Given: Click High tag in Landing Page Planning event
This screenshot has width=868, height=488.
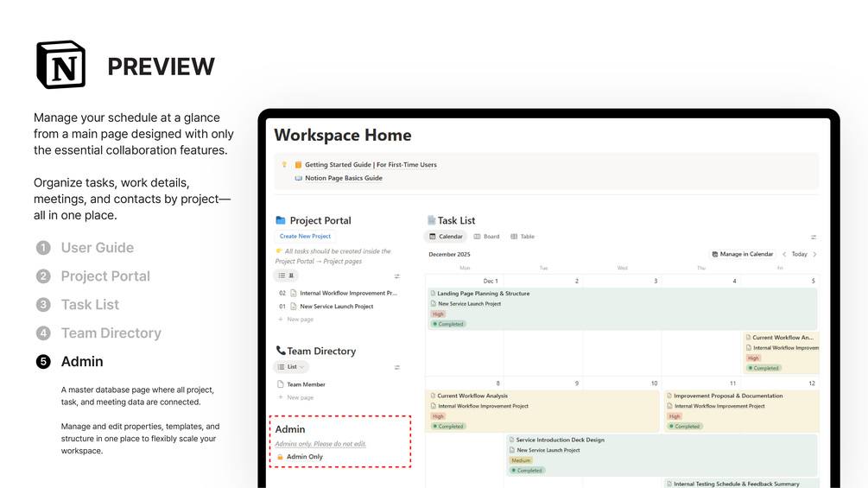Looking at the screenshot, I should (x=439, y=314).
